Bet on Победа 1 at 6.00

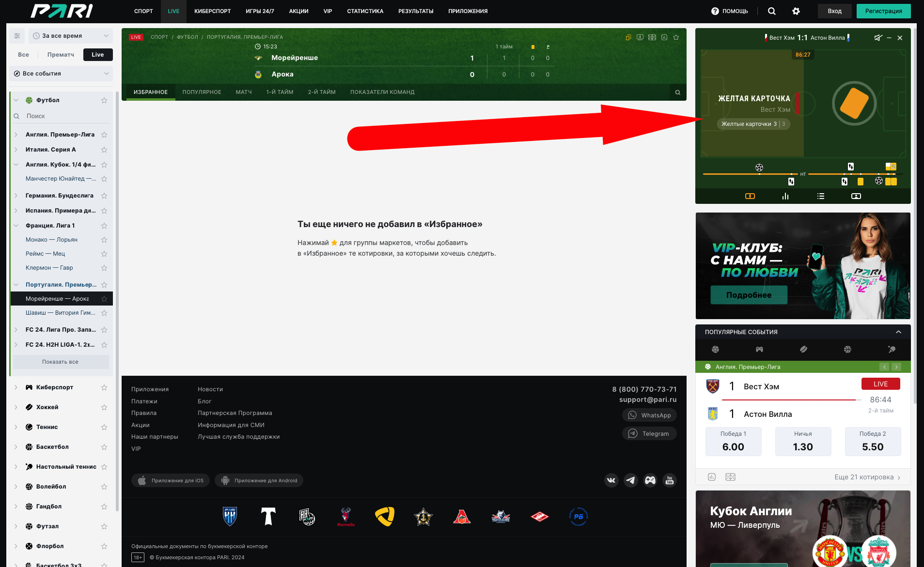coord(733,442)
